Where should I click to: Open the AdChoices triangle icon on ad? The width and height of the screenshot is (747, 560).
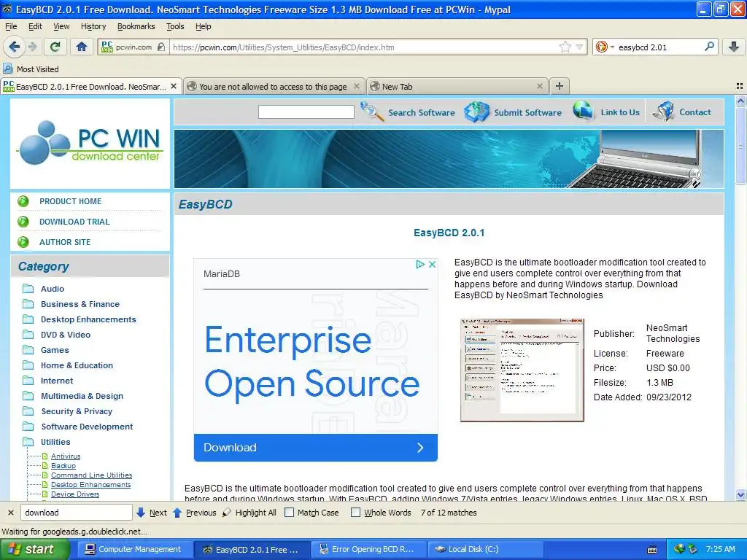tap(419, 264)
